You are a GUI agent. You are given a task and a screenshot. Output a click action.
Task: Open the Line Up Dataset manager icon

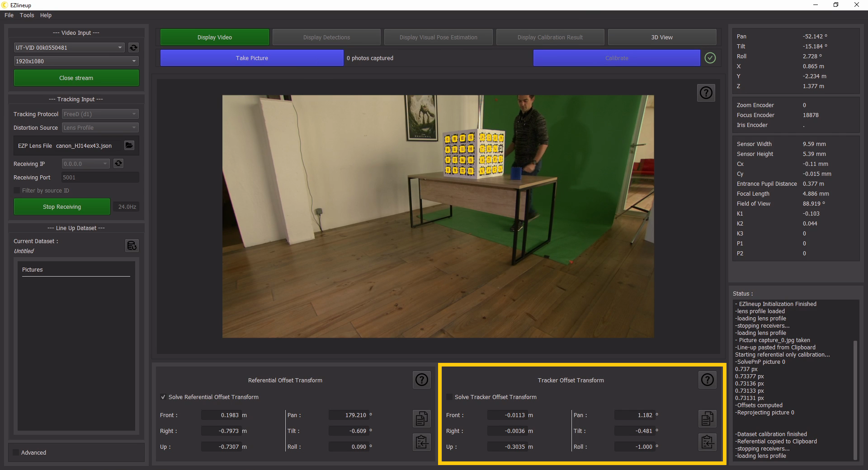[x=132, y=245]
